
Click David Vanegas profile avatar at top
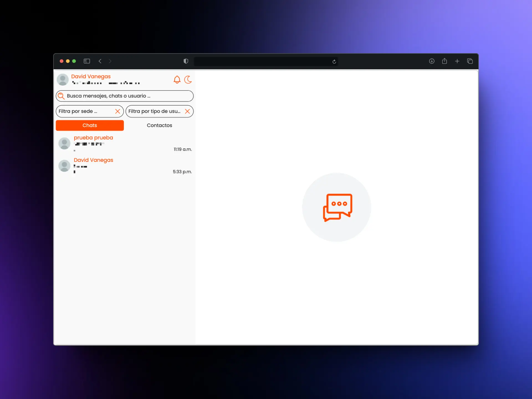coord(63,80)
